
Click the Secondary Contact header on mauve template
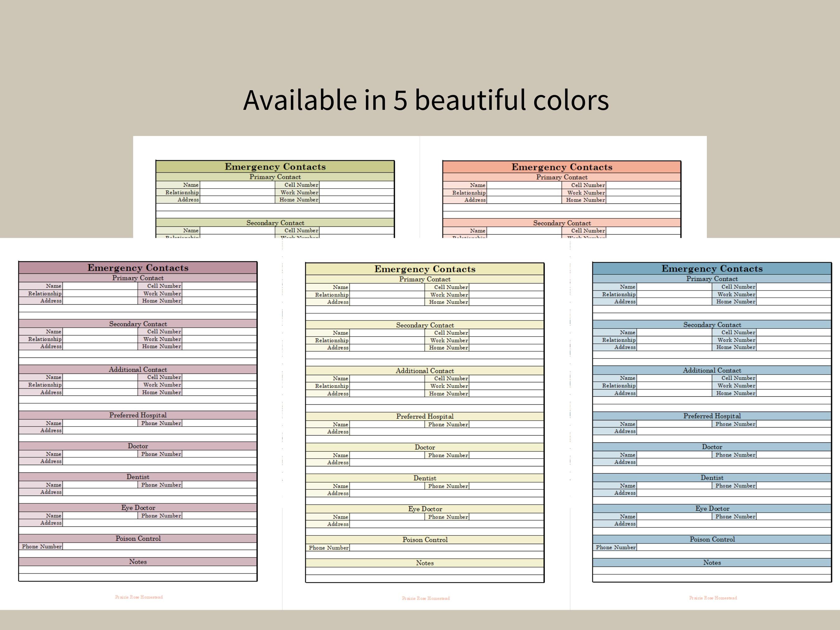[x=138, y=324]
